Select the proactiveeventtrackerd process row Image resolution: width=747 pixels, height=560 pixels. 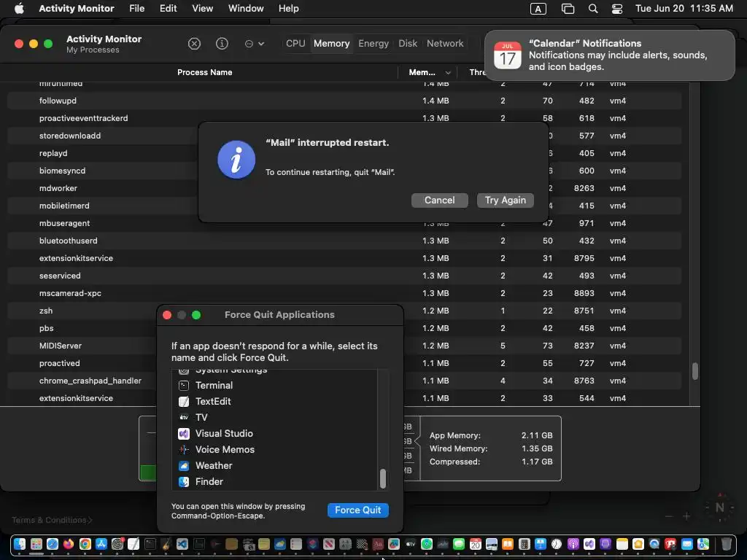344,118
